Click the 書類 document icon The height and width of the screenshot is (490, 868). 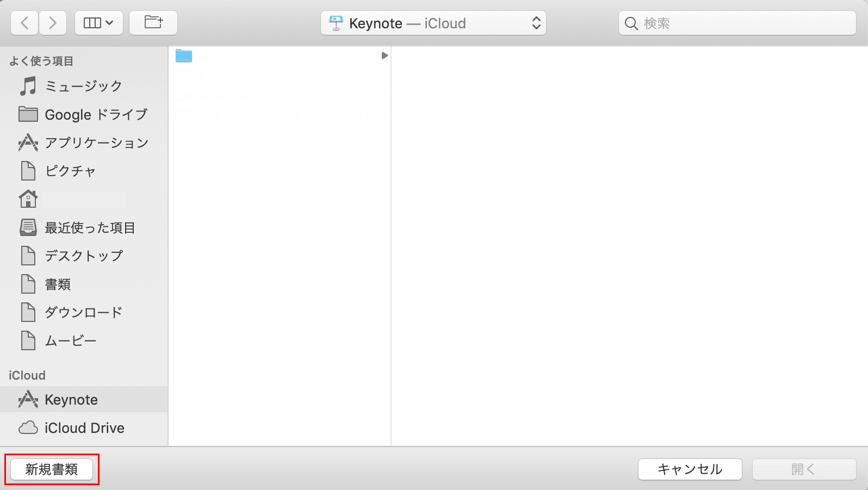click(28, 284)
